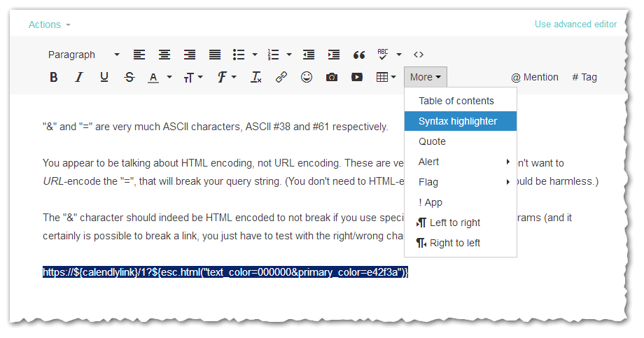Click the insert link icon

click(x=281, y=78)
